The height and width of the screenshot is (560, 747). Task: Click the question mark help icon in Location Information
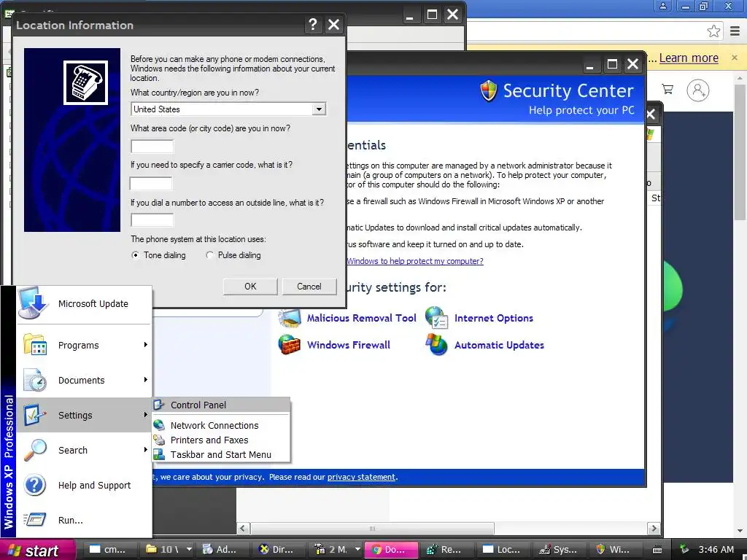coord(312,24)
